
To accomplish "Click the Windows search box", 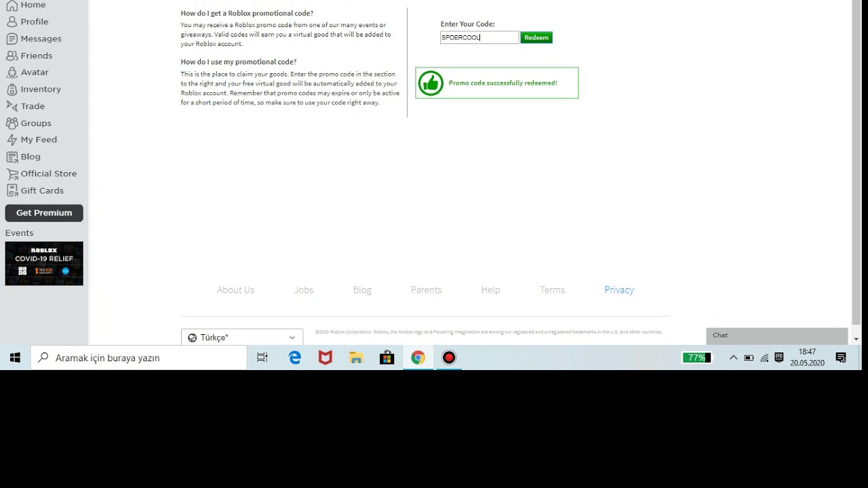I will click(x=139, y=358).
